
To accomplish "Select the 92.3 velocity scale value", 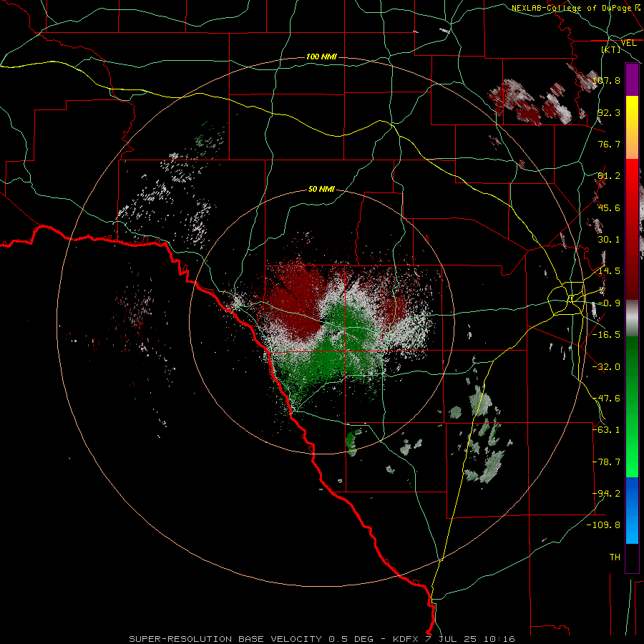I will coord(609,112).
